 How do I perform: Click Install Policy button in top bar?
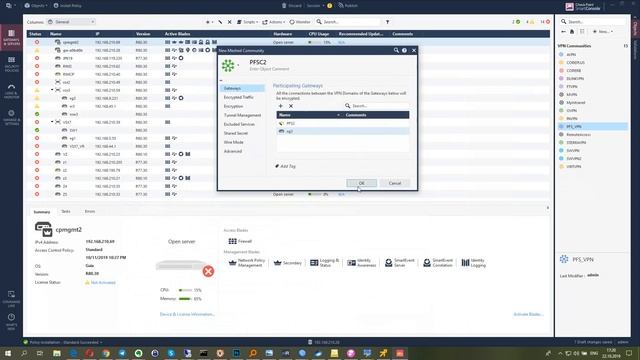point(68,6)
